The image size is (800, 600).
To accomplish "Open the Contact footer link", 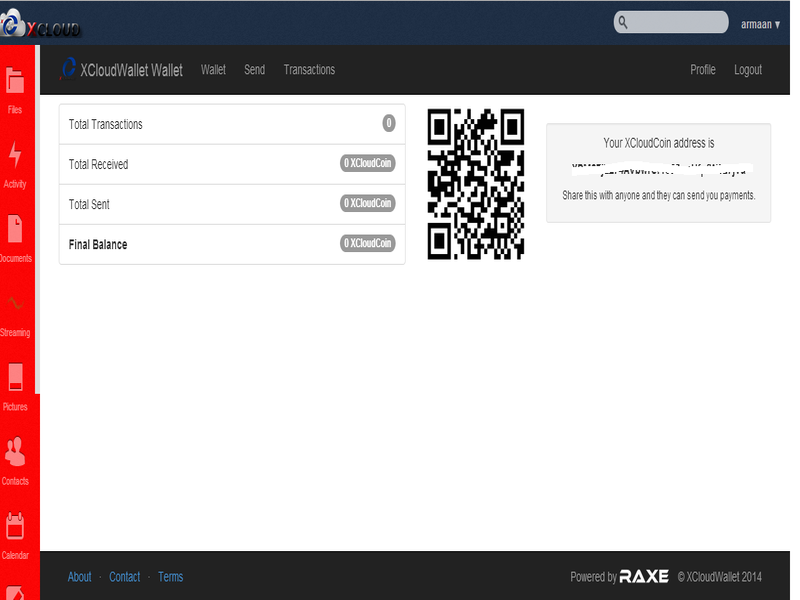I will pos(124,577).
